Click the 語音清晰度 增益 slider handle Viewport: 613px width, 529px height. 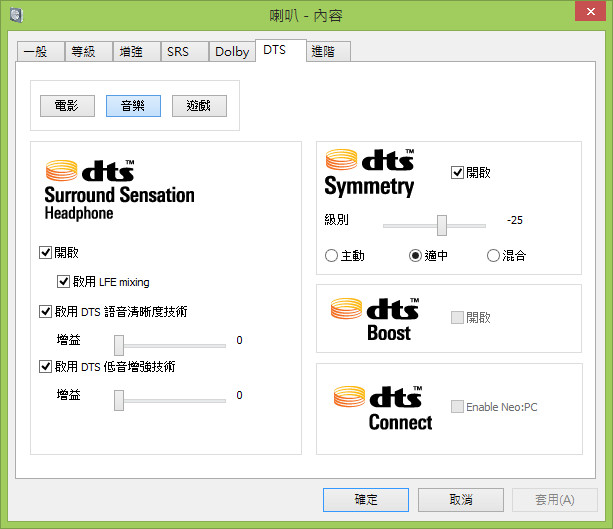tap(119, 345)
